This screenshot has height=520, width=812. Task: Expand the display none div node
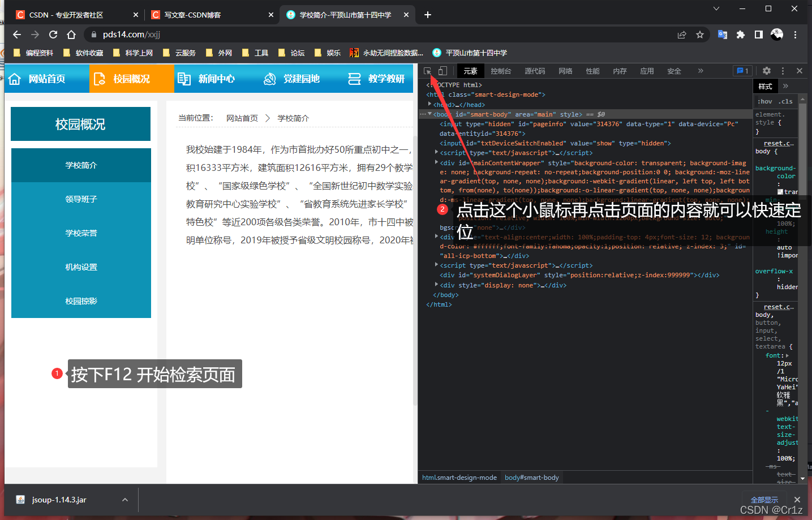[436, 285]
